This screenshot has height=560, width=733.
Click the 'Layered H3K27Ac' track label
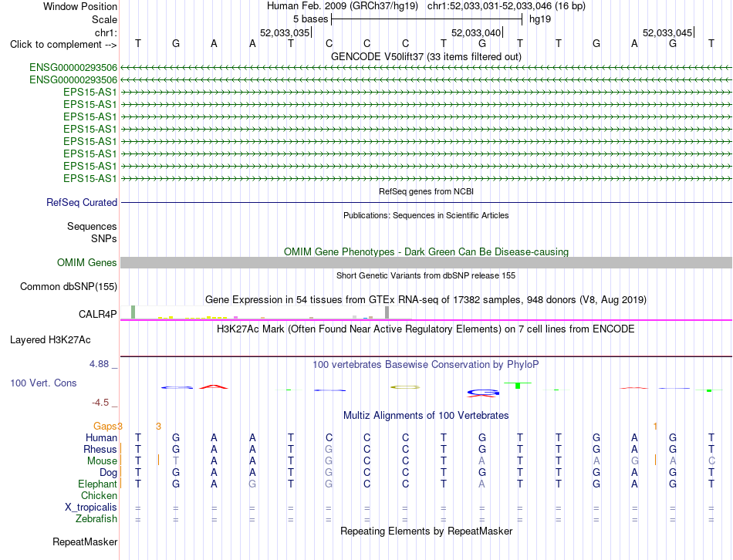coord(50,340)
